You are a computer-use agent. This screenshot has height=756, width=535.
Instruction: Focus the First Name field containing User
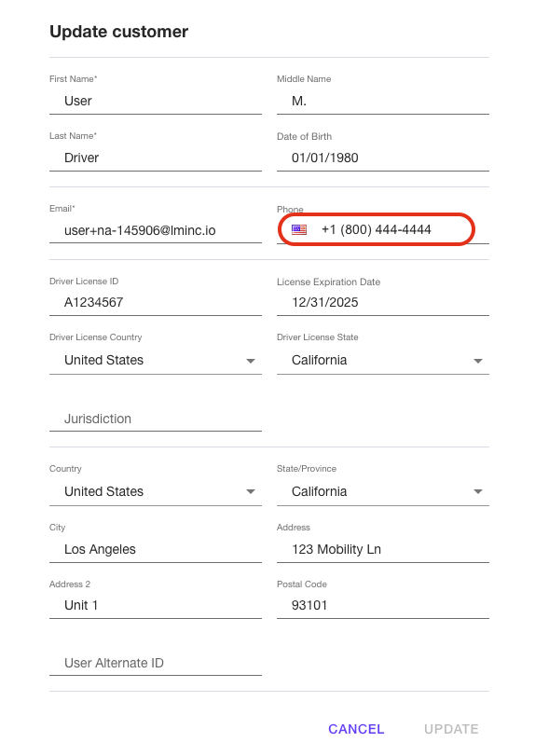156,102
